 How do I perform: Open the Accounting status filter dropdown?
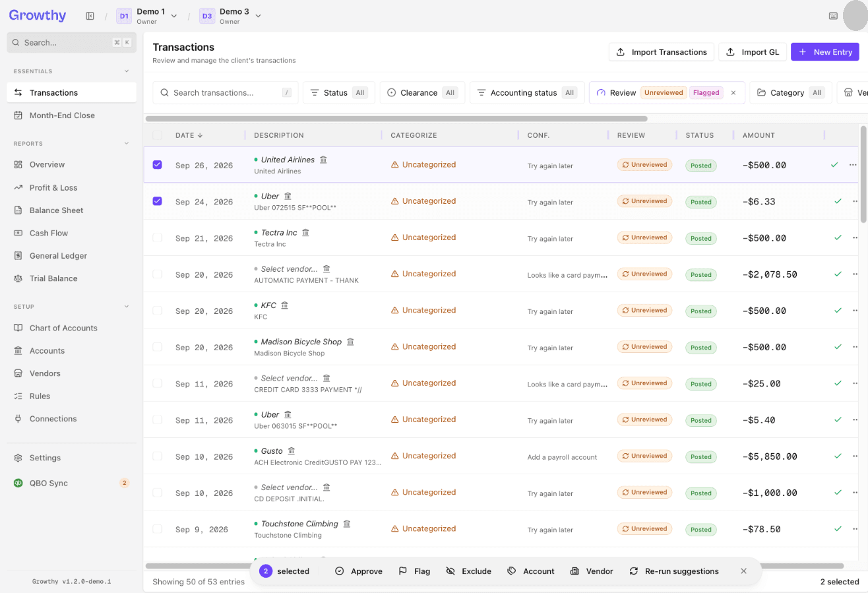pyautogui.click(x=527, y=93)
